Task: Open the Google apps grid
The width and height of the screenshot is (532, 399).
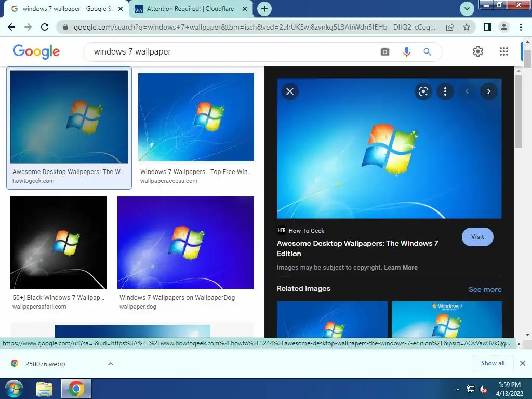Action: pos(504,51)
